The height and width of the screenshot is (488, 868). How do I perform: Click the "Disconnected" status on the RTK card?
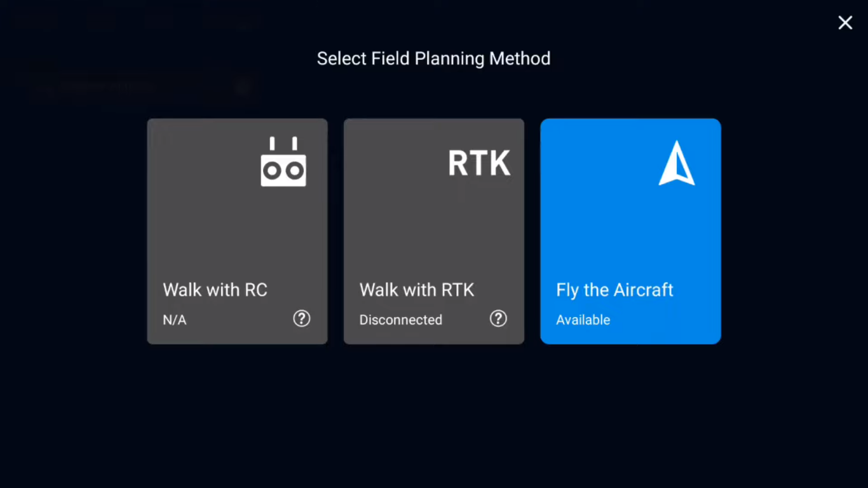401,320
